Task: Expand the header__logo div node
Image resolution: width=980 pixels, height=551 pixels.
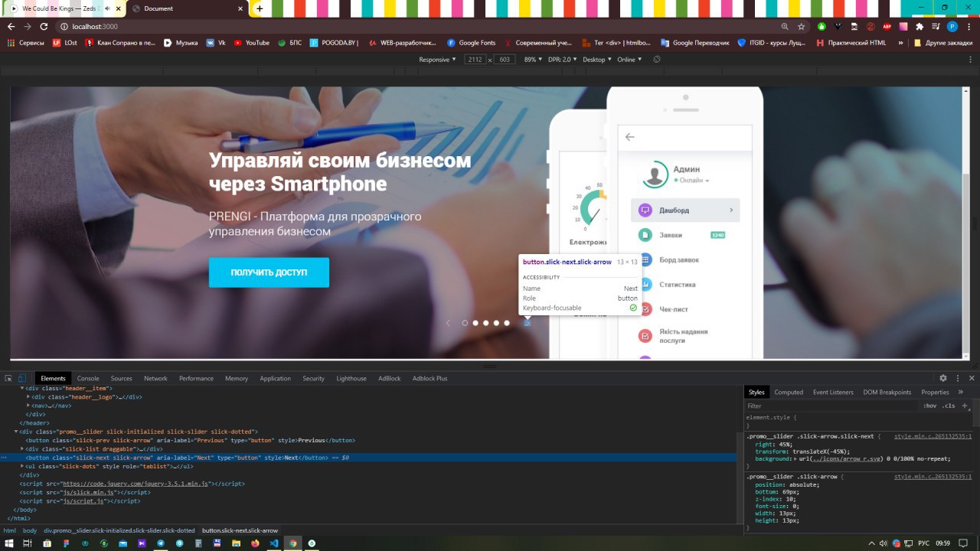Action: (x=28, y=397)
